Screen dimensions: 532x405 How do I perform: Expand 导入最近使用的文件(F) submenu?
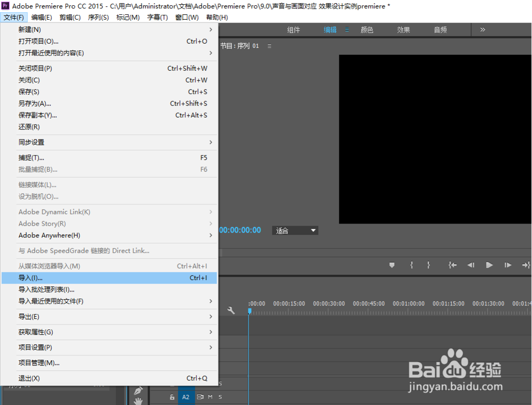(109, 301)
